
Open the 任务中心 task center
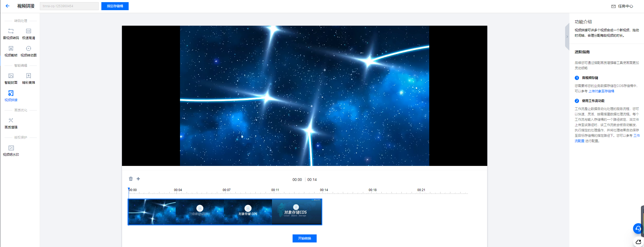(x=622, y=6)
